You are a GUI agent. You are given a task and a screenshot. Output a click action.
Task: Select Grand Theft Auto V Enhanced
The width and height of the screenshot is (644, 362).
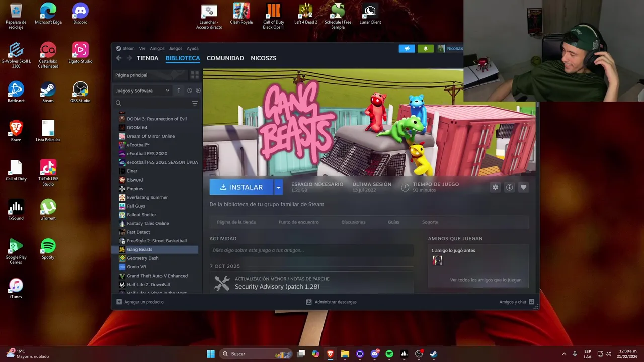[x=155, y=276]
